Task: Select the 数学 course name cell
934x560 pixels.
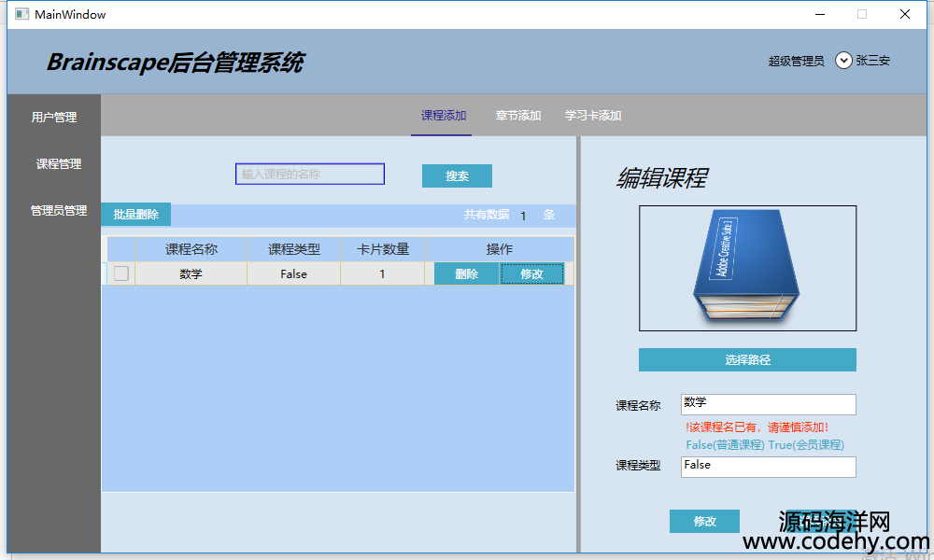Action: pos(191,273)
